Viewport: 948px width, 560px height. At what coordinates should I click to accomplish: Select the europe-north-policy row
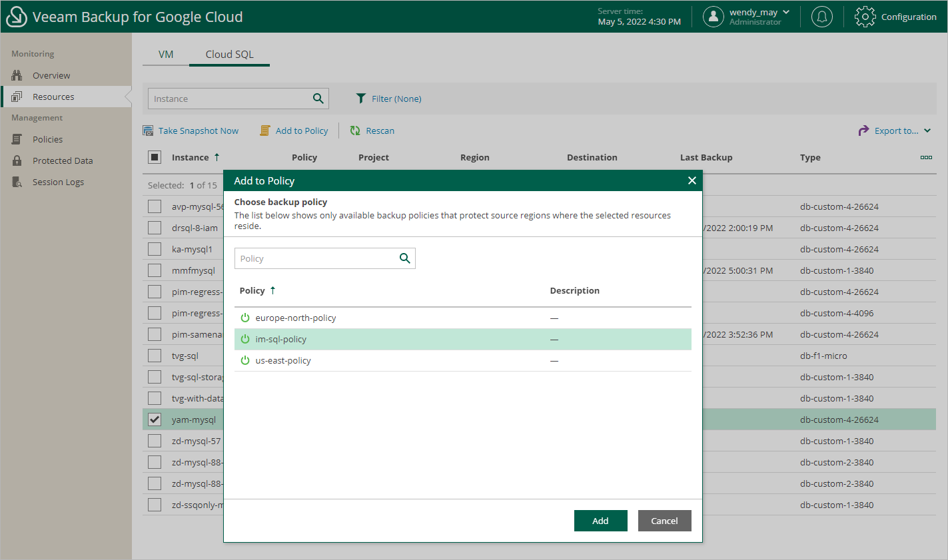coord(463,318)
